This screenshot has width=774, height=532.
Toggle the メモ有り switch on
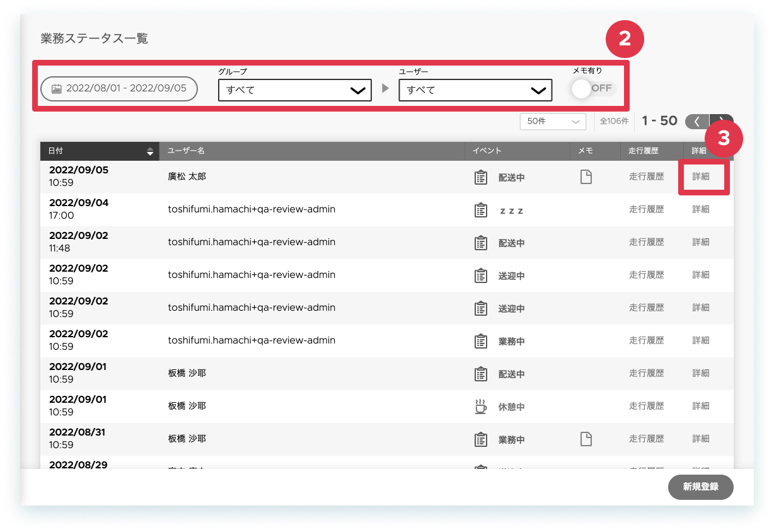(593, 89)
